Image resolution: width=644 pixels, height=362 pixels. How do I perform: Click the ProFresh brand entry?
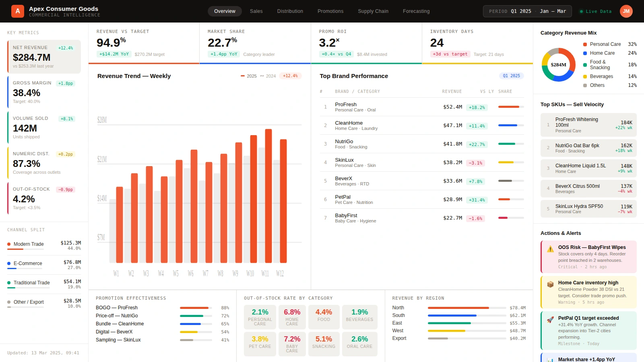point(346,107)
